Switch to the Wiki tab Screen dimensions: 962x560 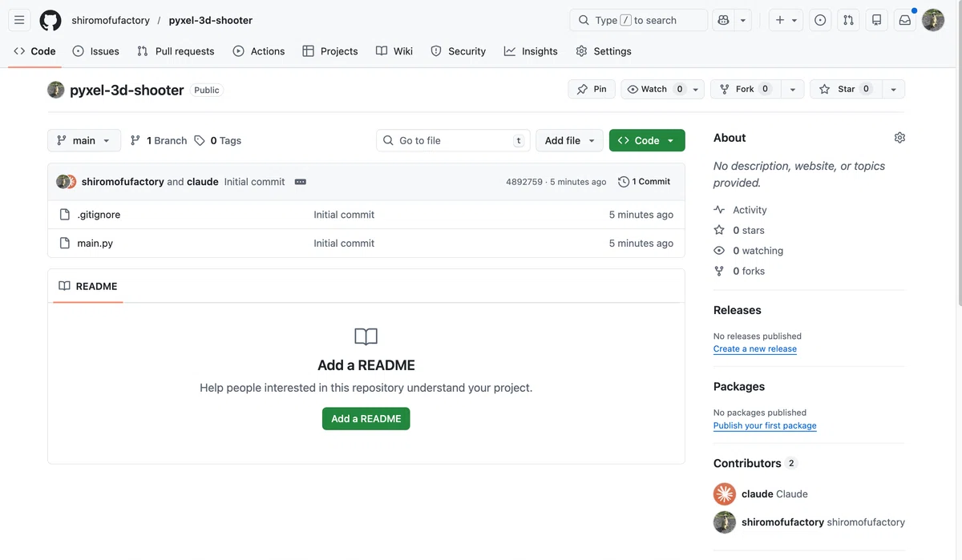point(394,51)
